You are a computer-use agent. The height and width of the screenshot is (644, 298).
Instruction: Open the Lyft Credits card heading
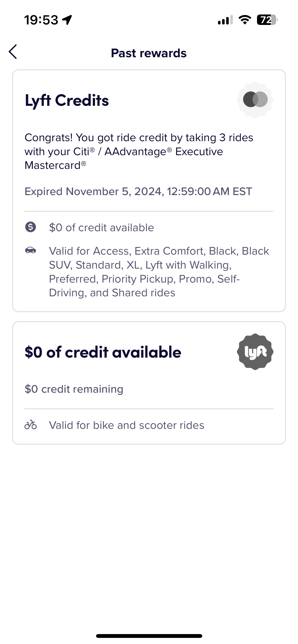click(x=67, y=100)
